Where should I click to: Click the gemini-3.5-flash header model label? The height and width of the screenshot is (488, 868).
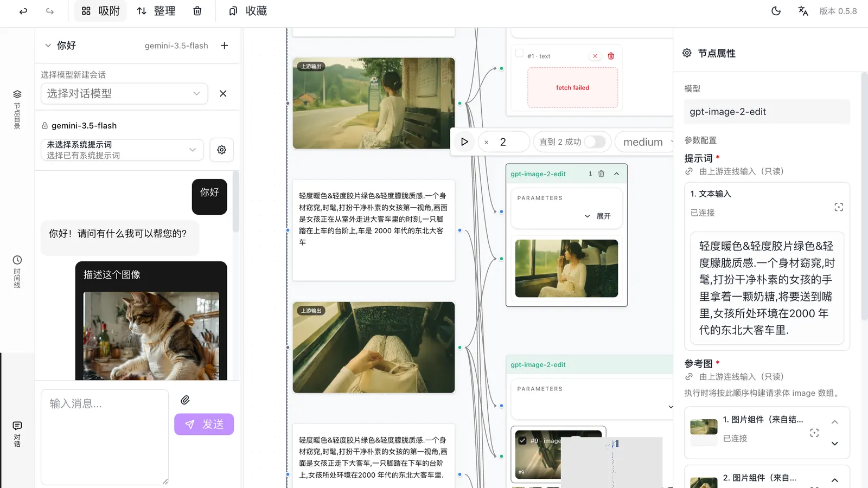point(176,46)
